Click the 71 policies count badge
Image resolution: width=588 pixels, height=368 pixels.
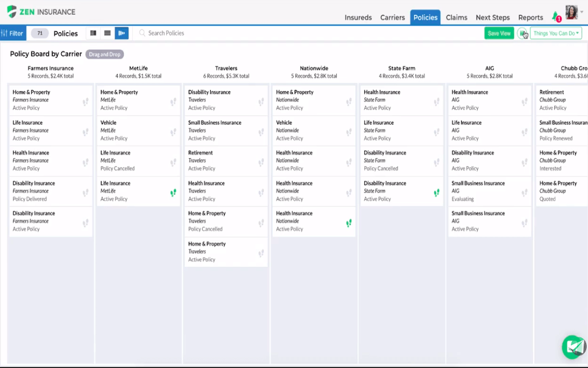click(40, 33)
